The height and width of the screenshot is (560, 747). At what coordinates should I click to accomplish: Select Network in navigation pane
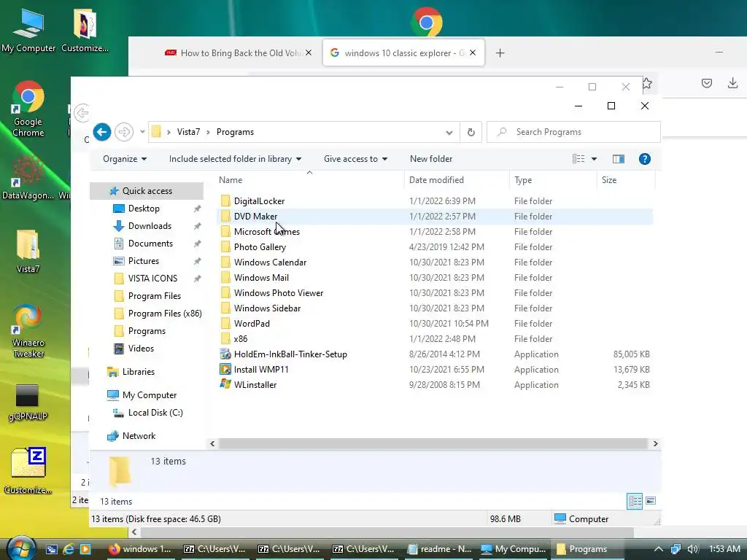tap(139, 436)
